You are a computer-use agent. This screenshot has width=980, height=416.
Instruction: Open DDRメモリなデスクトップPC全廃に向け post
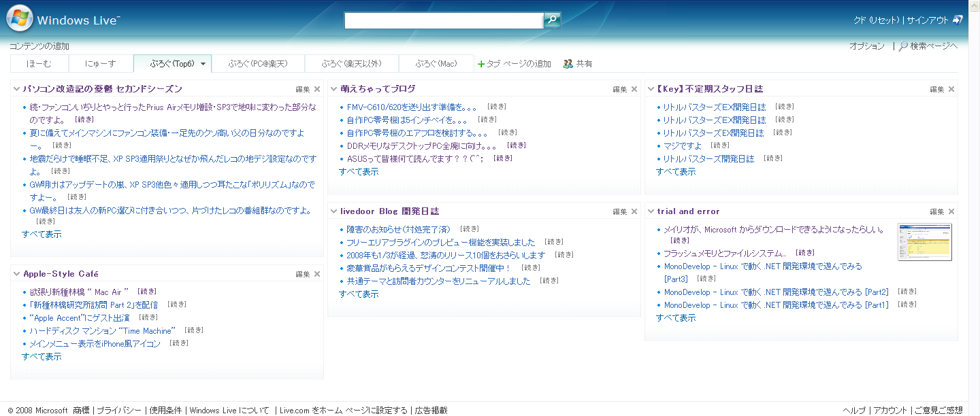click(422, 146)
